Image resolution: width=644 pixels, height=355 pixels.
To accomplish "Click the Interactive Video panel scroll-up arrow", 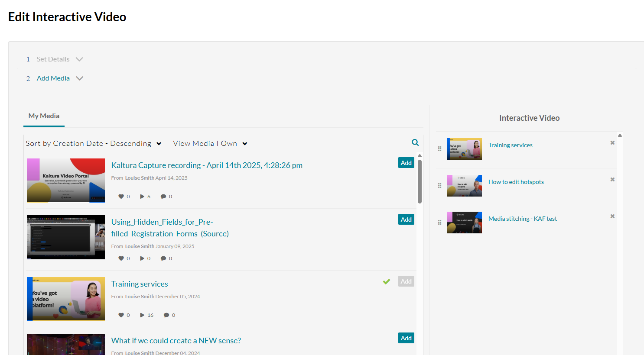I will (x=620, y=135).
